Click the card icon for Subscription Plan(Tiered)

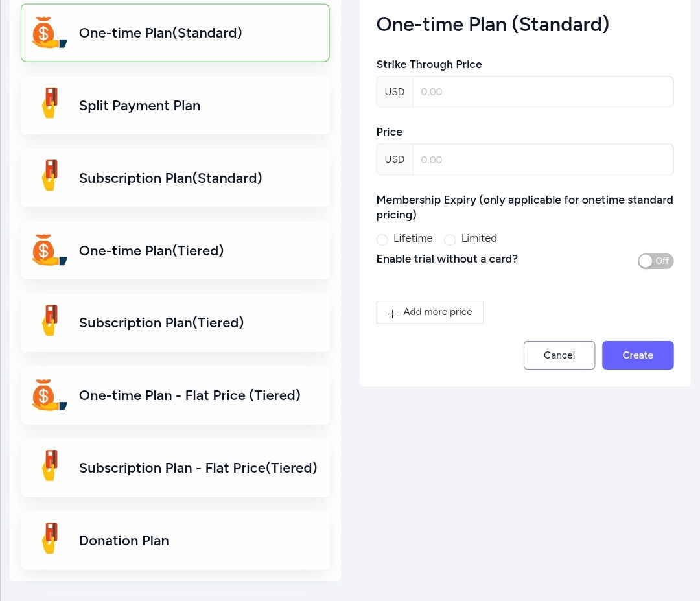(49, 320)
